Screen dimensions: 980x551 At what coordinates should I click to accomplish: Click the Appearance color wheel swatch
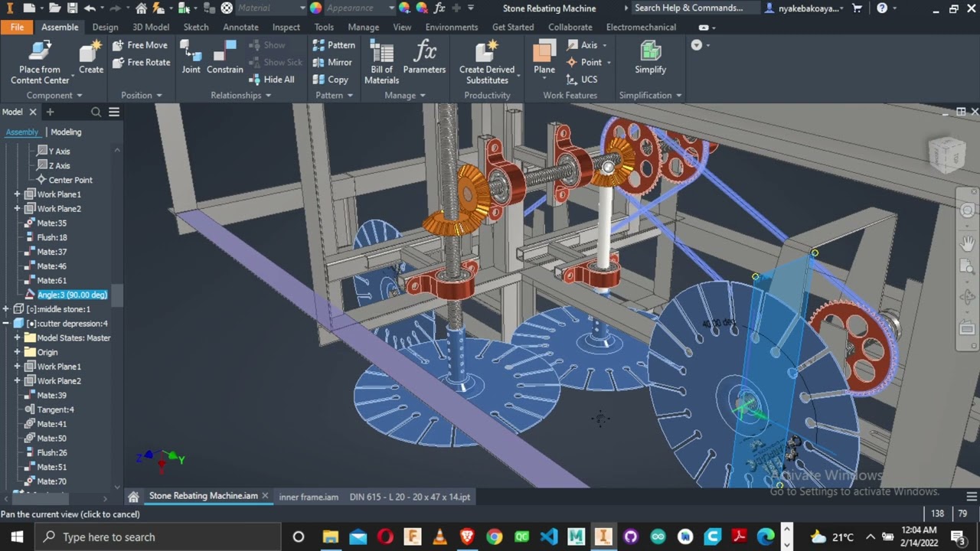tap(316, 8)
